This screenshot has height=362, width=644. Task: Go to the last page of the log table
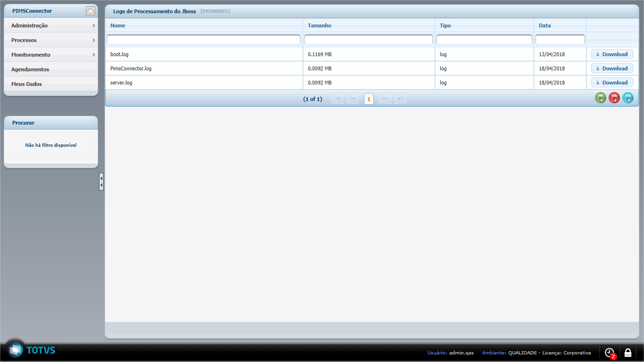pos(400,99)
